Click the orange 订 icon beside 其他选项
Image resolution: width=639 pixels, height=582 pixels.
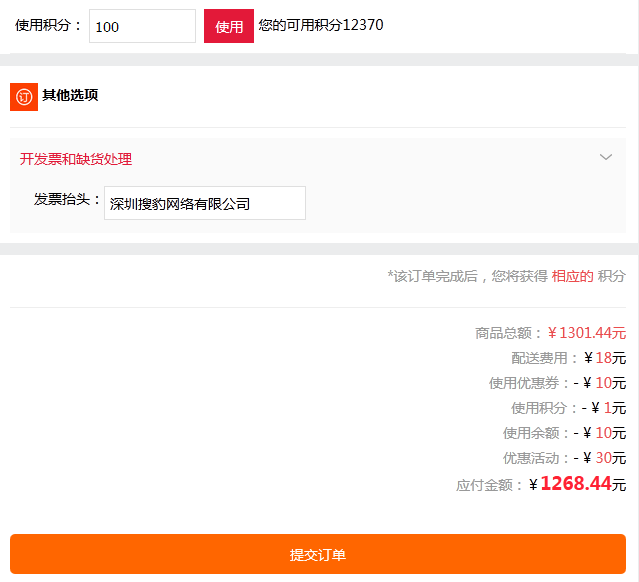pos(24,96)
